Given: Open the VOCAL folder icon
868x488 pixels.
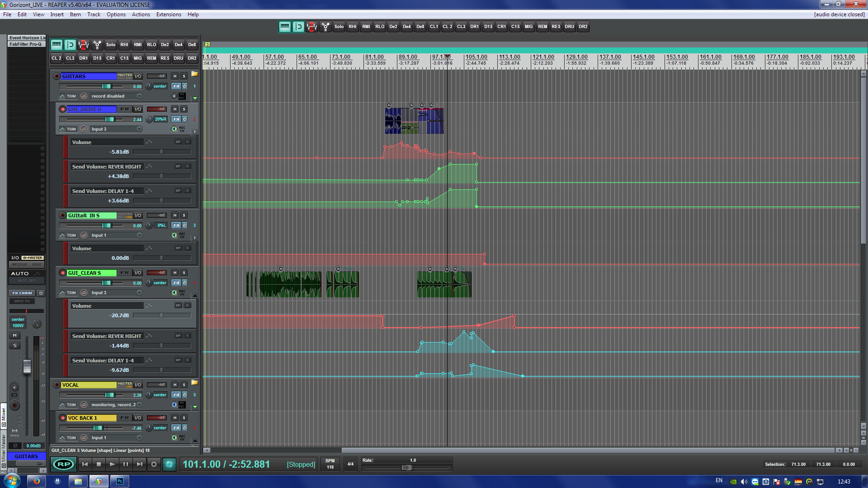Looking at the screenshot, I should coord(194,383).
